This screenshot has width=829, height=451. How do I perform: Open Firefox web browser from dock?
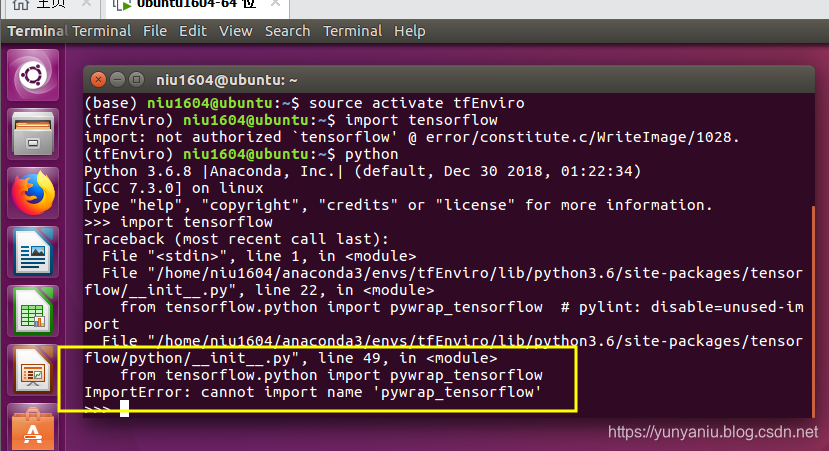[33, 194]
